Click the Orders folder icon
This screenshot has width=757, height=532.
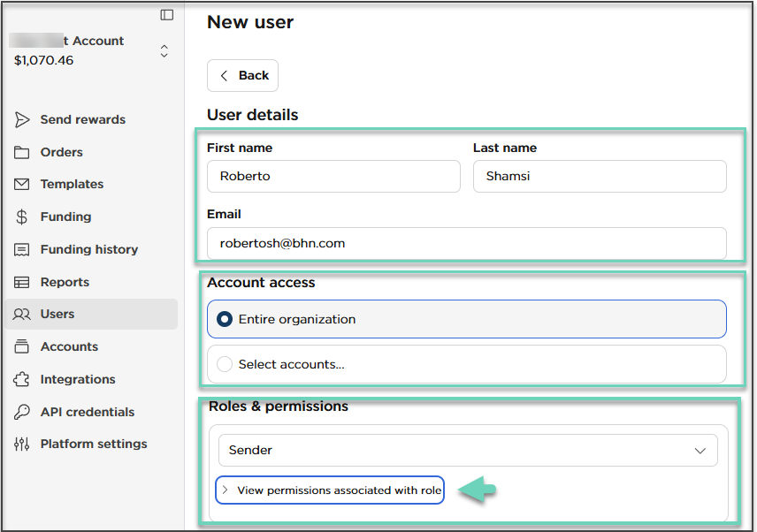point(22,152)
